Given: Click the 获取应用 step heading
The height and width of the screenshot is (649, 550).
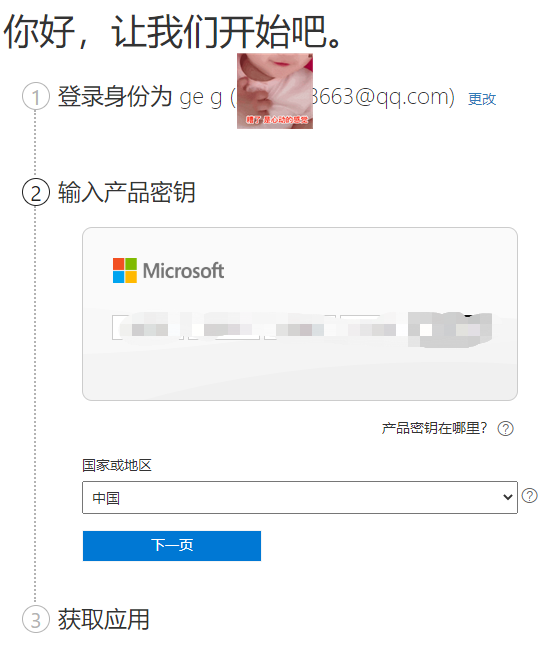Looking at the screenshot, I should (x=103, y=619).
